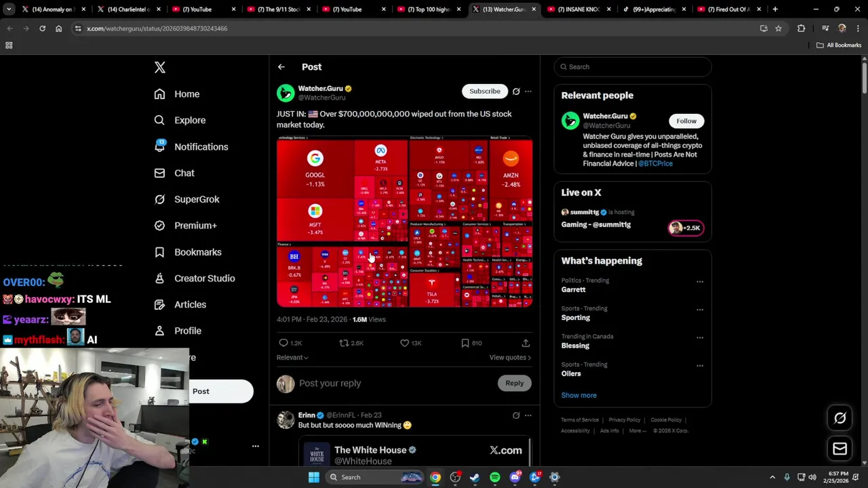Image resolution: width=868 pixels, height=488 pixels.
Task: Open the floating messages envelope button
Action: pyautogui.click(x=840, y=449)
